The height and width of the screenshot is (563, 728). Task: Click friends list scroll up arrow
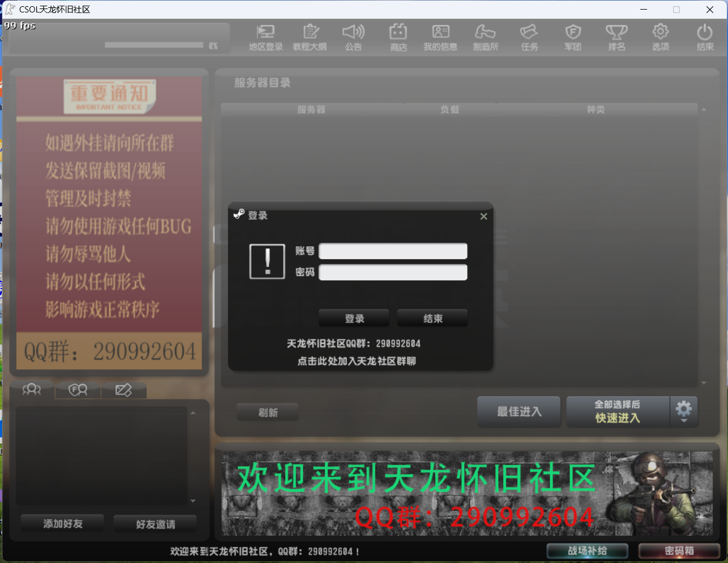point(193,413)
